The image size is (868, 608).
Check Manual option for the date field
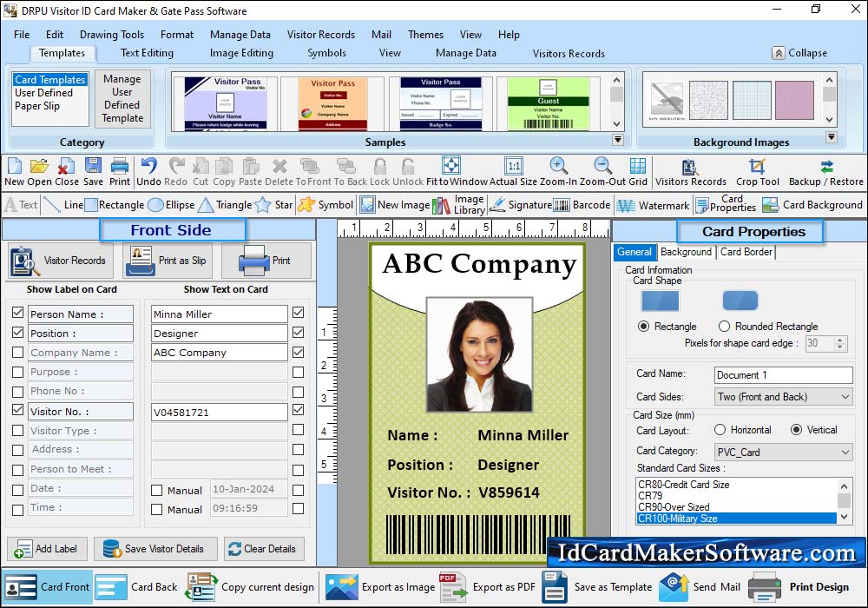click(x=156, y=491)
